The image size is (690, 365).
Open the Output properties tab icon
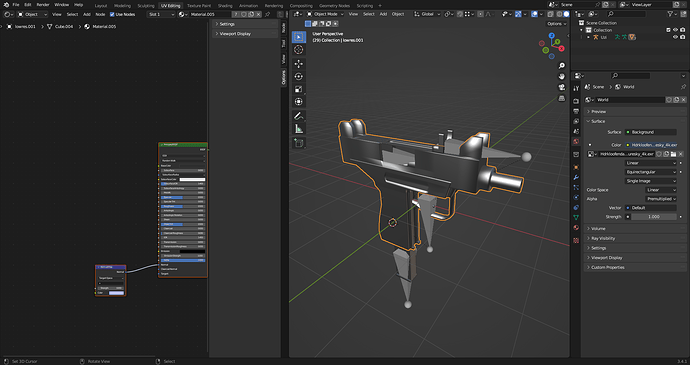coord(576,111)
